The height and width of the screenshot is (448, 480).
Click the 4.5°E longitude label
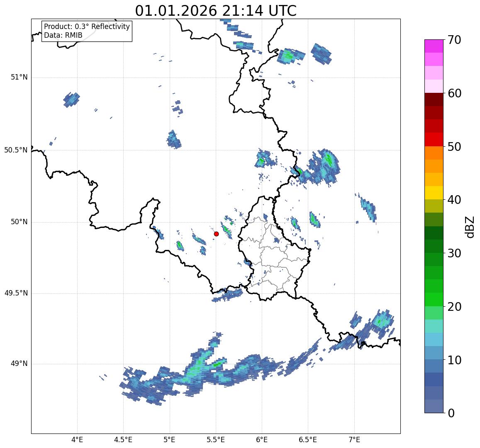coord(123,440)
